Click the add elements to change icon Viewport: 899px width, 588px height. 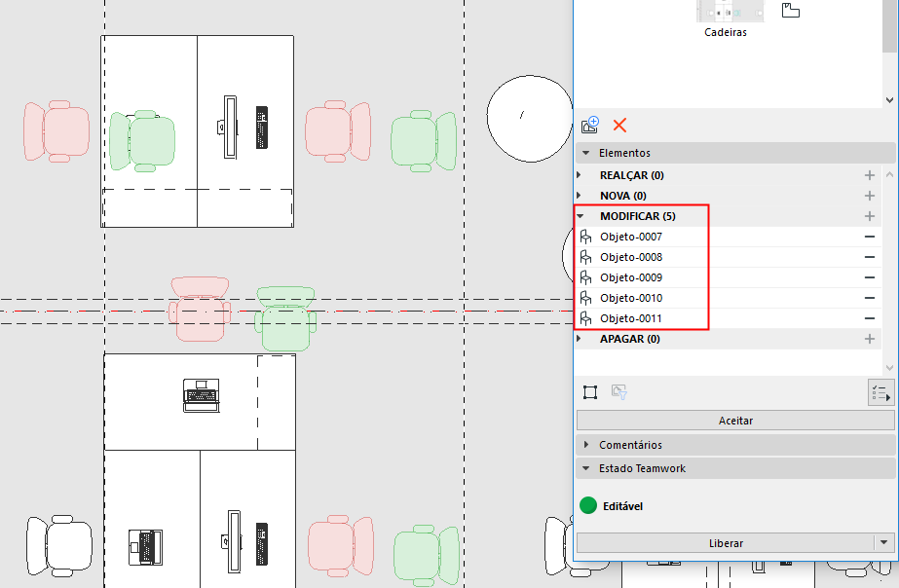click(x=590, y=125)
